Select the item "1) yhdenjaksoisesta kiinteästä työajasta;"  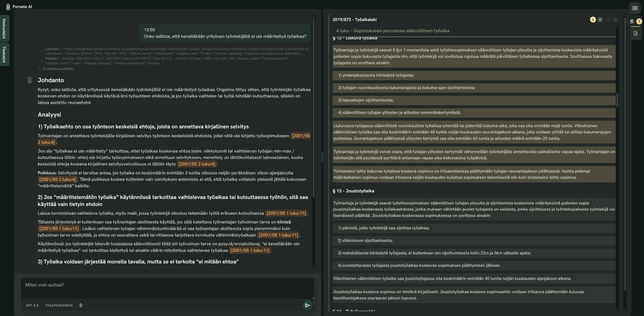(x=474, y=75)
